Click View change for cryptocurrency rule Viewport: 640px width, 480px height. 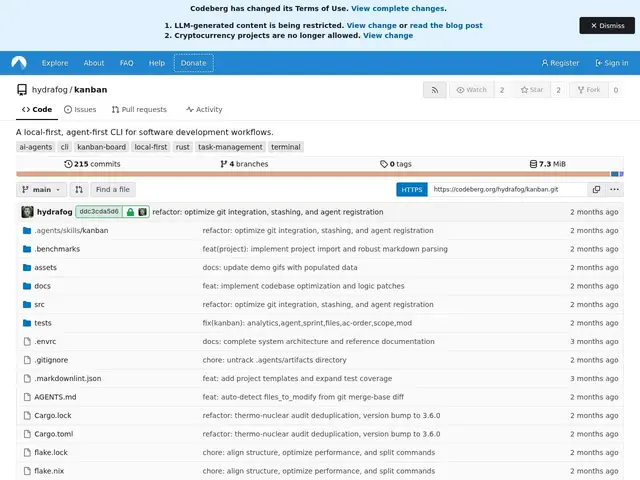click(388, 36)
